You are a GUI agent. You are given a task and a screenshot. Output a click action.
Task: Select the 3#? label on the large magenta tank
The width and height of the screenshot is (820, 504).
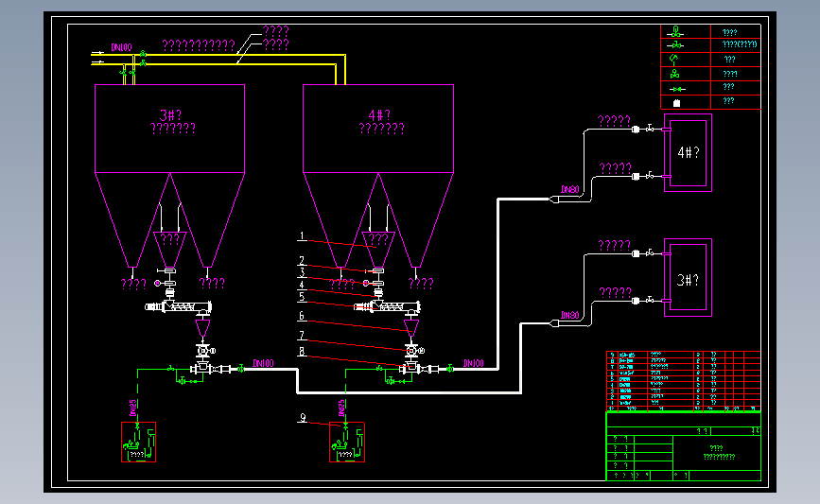(170, 115)
